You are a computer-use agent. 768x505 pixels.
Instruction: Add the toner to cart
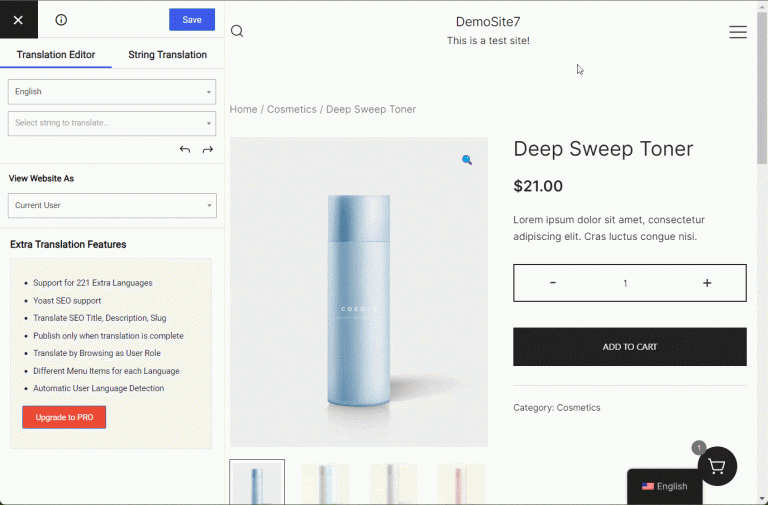coord(629,347)
